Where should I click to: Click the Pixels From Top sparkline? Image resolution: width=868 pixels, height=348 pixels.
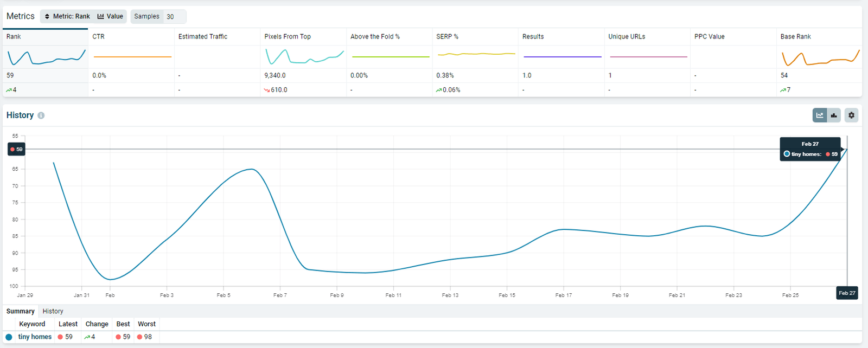(x=304, y=57)
